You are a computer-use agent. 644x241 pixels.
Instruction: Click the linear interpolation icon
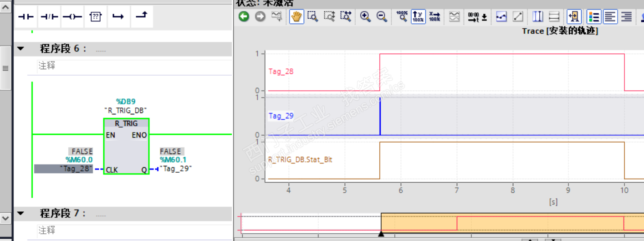[x=518, y=17]
